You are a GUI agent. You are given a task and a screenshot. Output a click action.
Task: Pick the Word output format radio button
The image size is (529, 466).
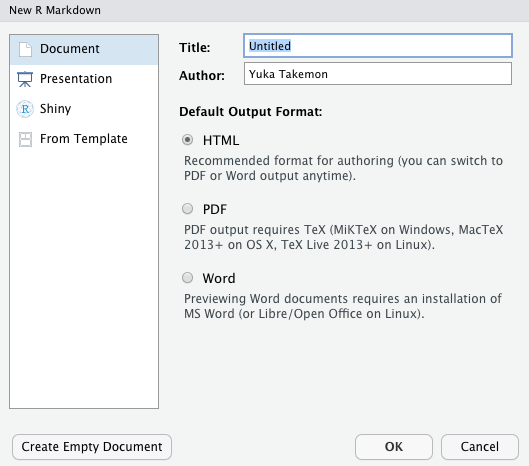[x=188, y=278]
